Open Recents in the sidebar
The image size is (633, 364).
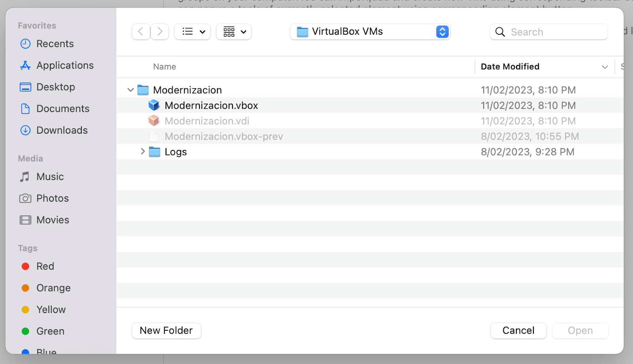click(55, 44)
